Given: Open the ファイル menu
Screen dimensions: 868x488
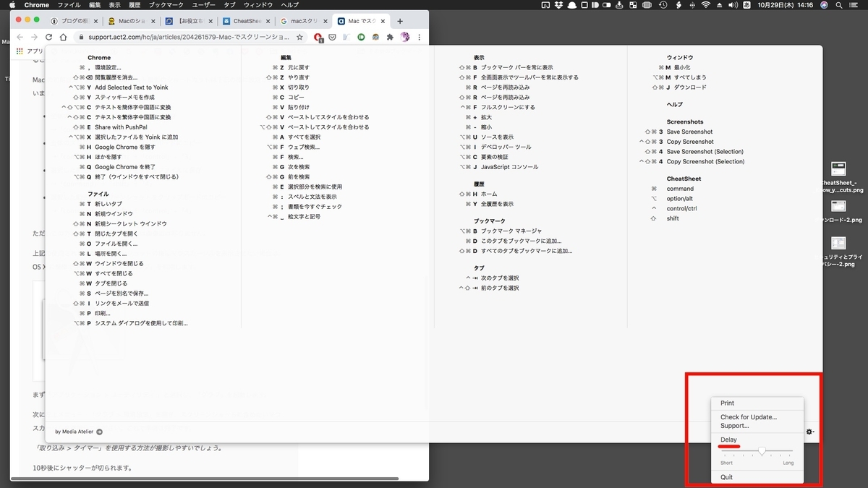Looking at the screenshot, I should pos(69,5).
